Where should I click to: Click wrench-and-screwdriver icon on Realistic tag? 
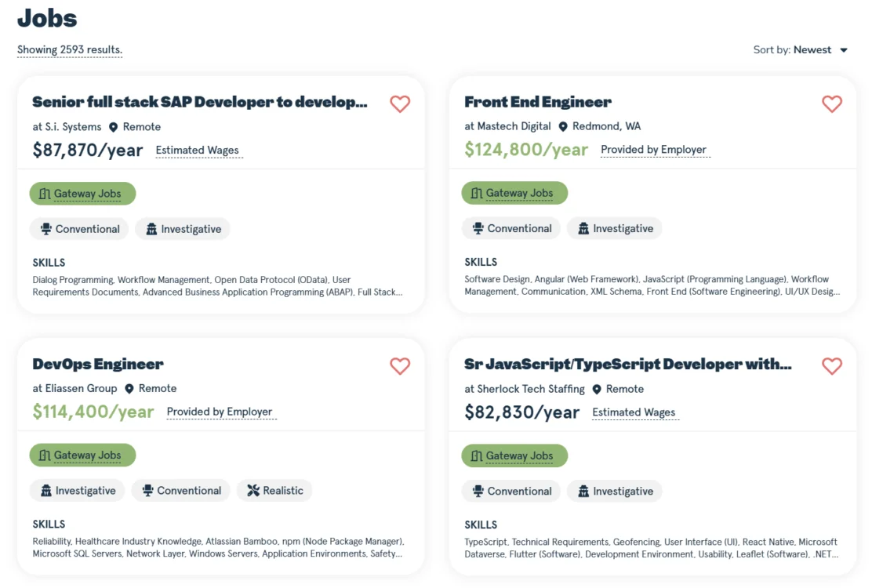coord(253,491)
